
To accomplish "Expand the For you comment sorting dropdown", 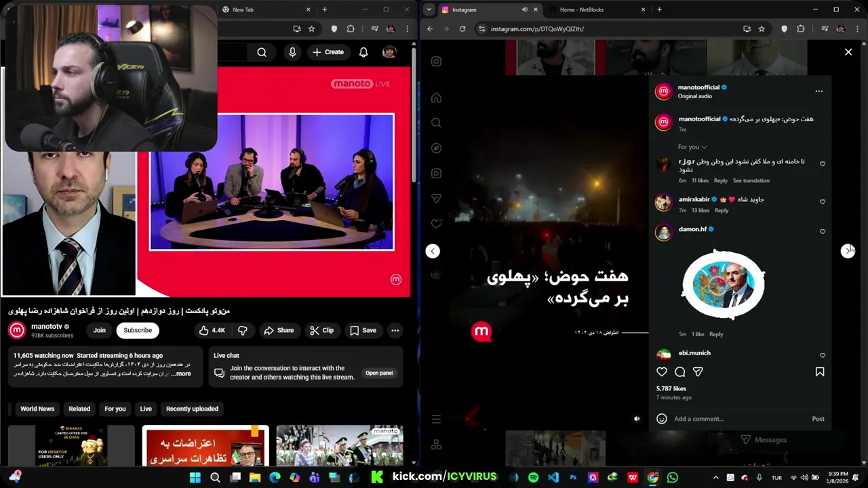I will point(692,147).
